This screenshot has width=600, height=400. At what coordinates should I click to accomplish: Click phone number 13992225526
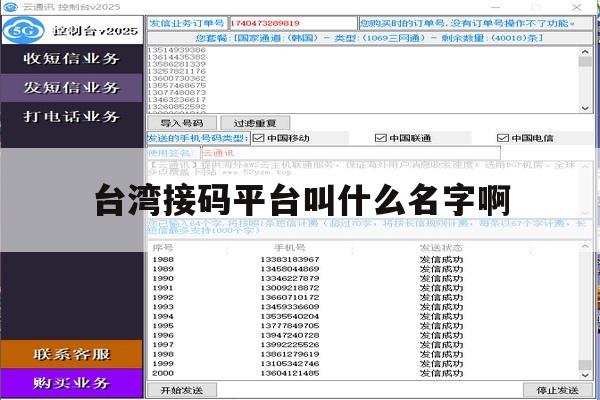290,345
